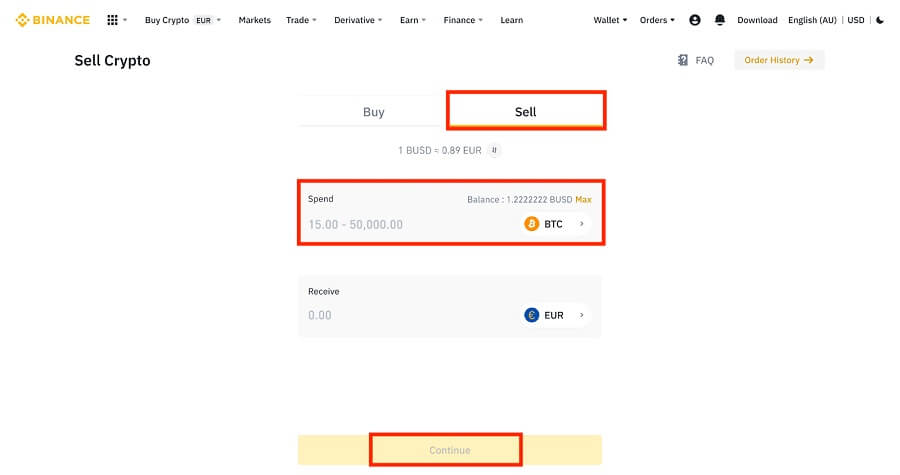The image size is (900, 475).
Task: Expand the Wallet dropdown menu
Action: pos(610,20)
